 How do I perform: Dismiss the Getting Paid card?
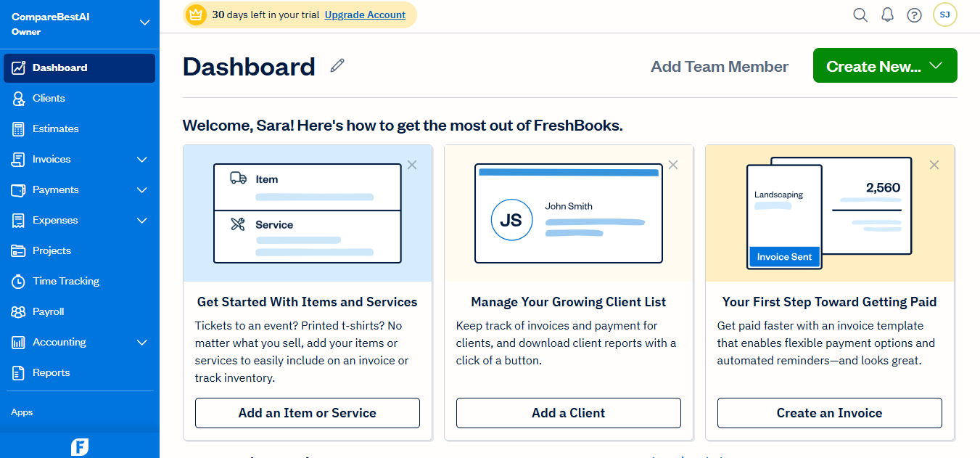tap(934, 165)
